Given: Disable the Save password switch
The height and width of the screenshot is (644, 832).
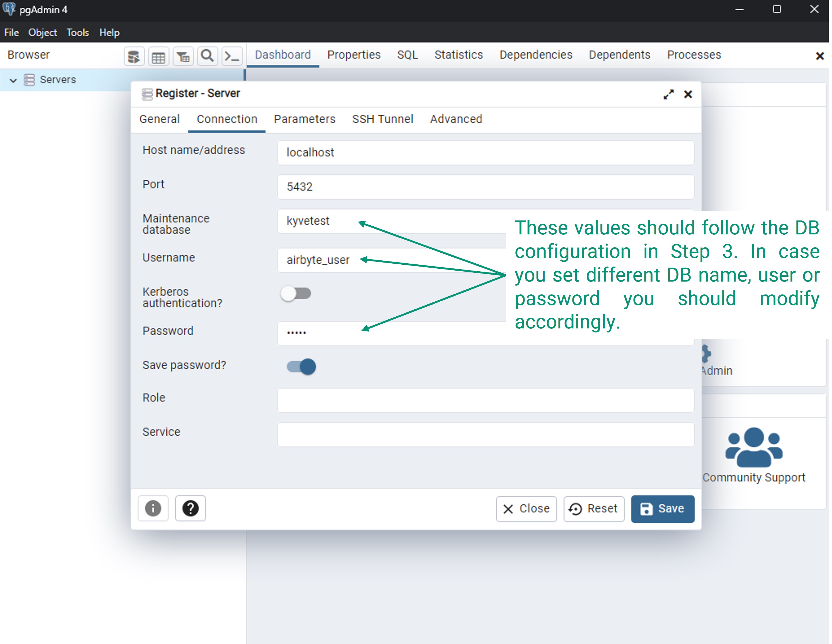Looking at the screenshot, I should tap(301, 366).
